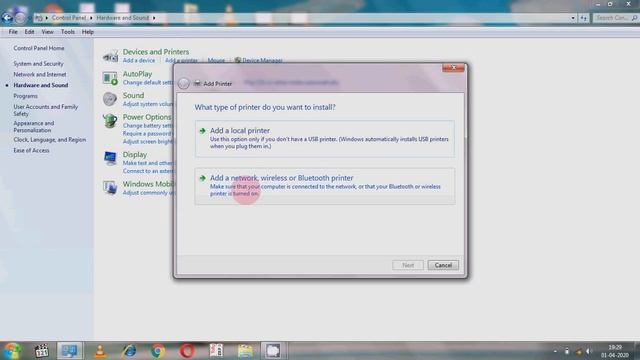This screenshot has width=640, height=360.
Task: Click Add a device link
Action: (139, 60)
